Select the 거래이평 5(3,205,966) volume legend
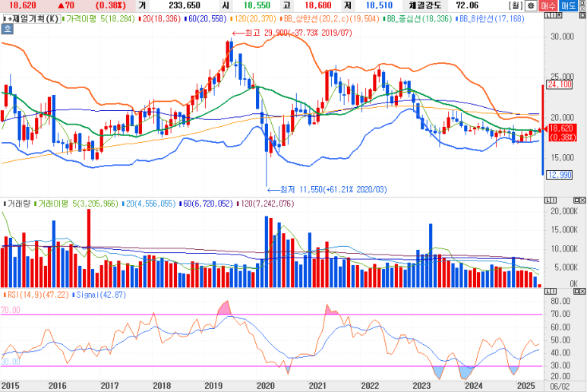This screenshot has height=392, width=587. click(77, 204)
